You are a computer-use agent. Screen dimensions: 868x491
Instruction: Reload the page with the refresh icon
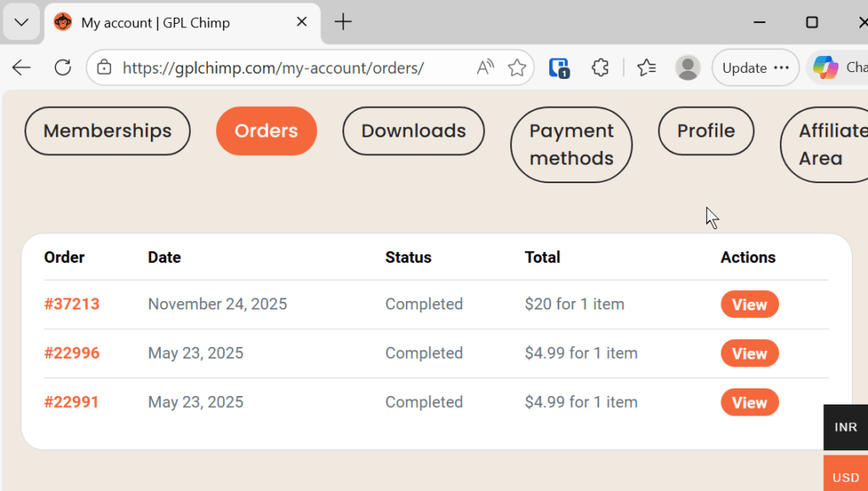(63, 68)
